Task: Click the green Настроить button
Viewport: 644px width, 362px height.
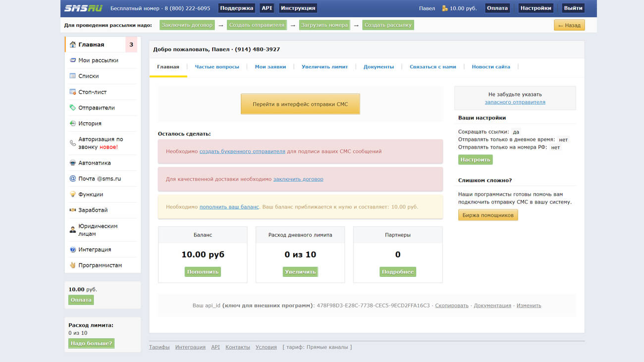Action: 475,159
